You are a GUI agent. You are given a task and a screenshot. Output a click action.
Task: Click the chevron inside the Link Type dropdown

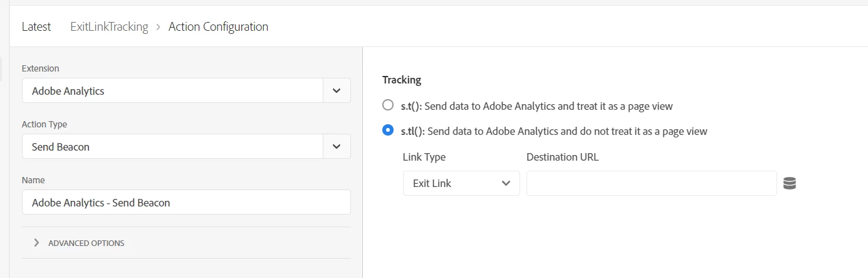[x=506, y=183]
